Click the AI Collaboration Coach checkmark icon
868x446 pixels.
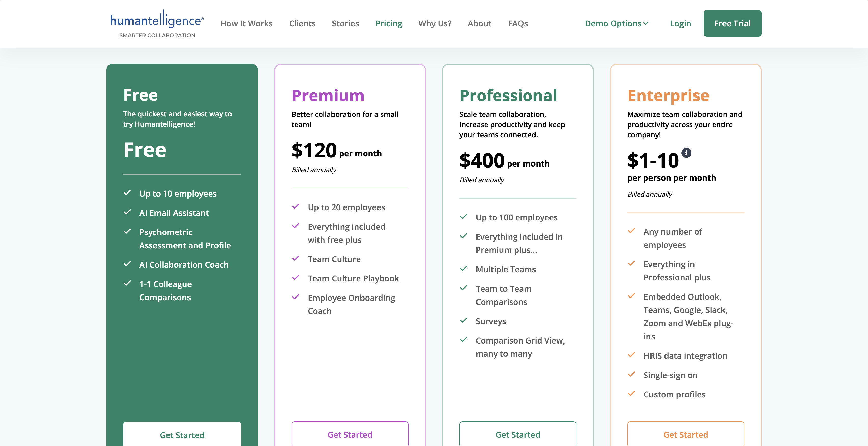point(127,264)
